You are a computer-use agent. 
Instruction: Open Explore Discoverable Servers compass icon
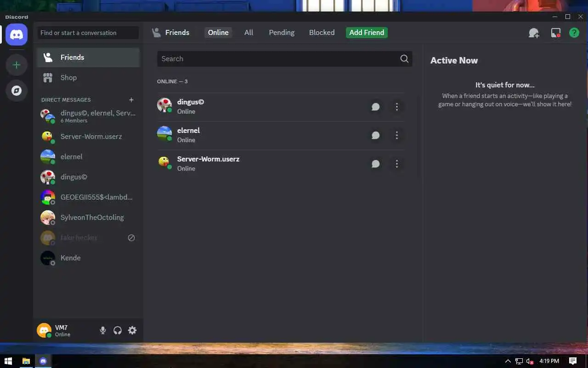pos(17,91)
